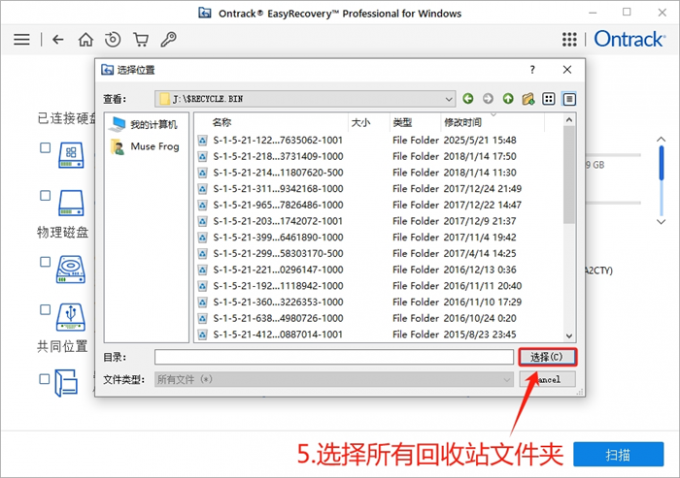Select folder S-1-5-21-638...4980726-1000
This screenshot has width=680, height=478.
pos(278,318)
